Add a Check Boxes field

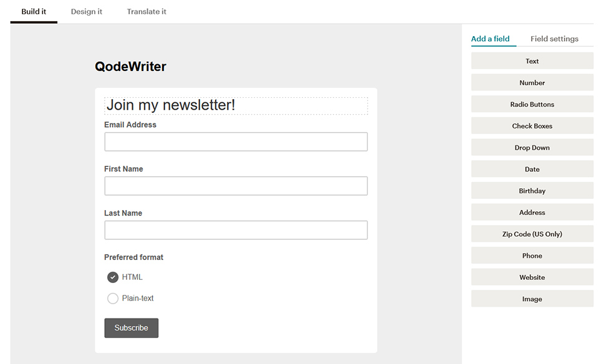[x=532, y=125]
